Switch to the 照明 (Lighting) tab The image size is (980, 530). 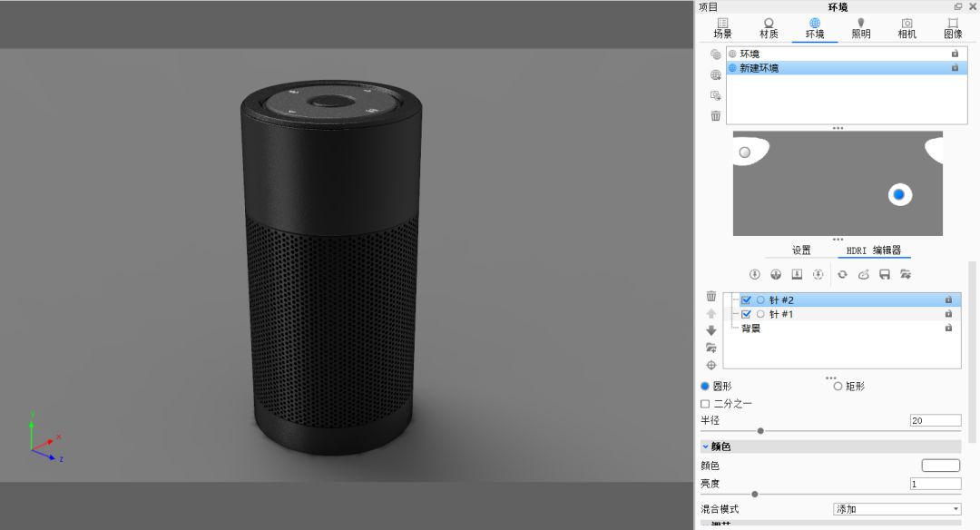(x=860, y=29)
